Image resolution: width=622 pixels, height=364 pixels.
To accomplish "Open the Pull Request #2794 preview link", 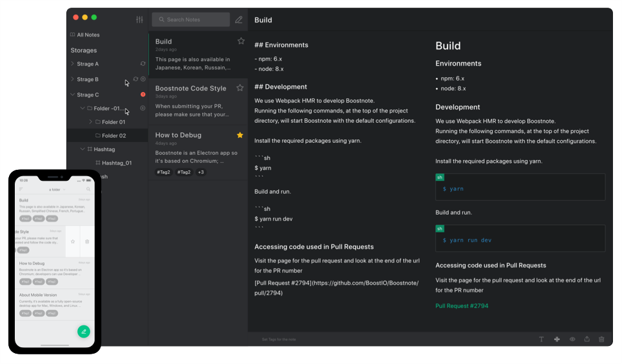I will [x=462, y=305].
